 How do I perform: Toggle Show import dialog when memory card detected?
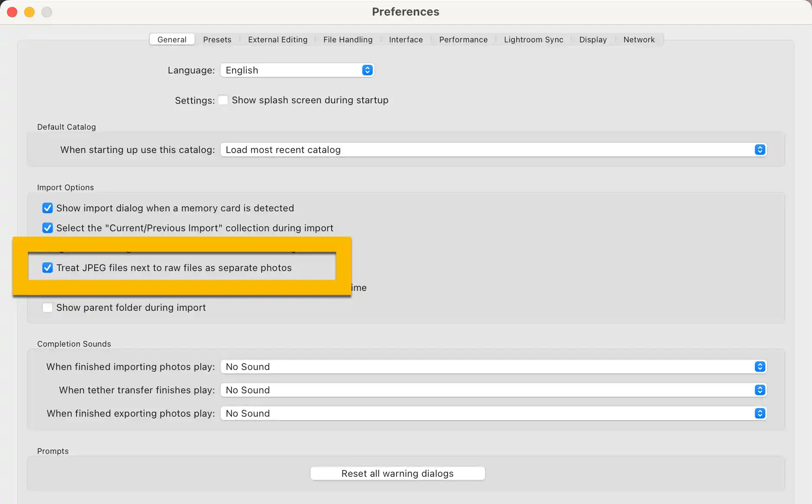tap(48, 208)
